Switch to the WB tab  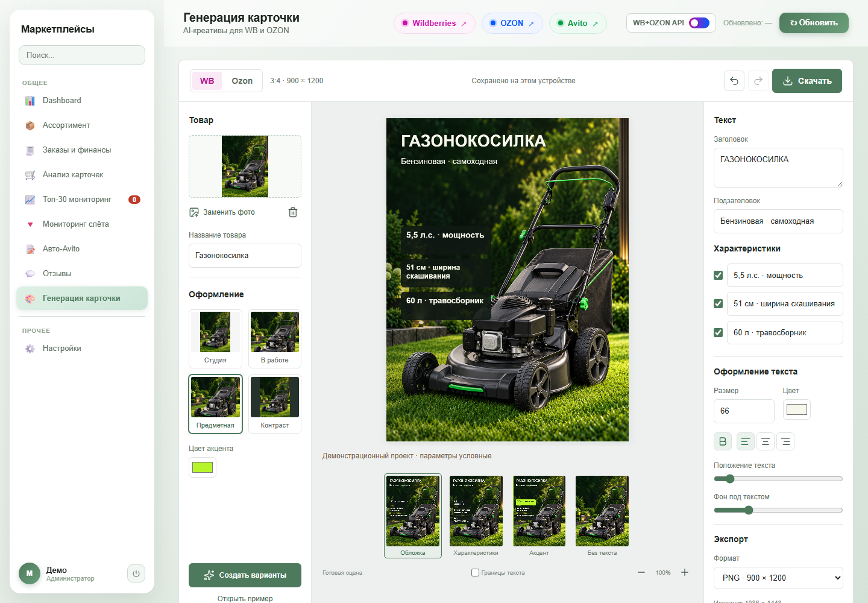[207, 81]
